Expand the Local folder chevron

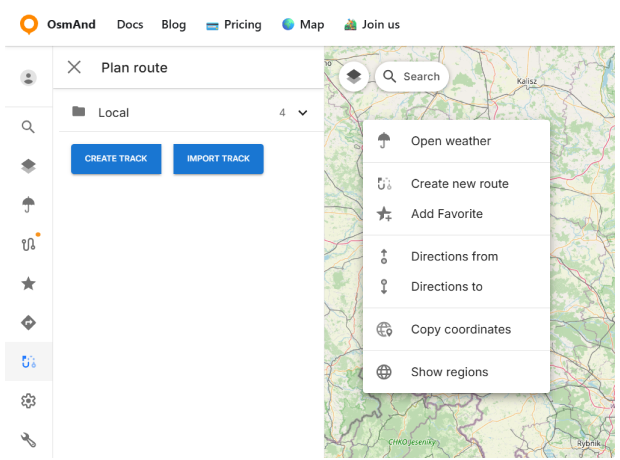pos(303,113)
